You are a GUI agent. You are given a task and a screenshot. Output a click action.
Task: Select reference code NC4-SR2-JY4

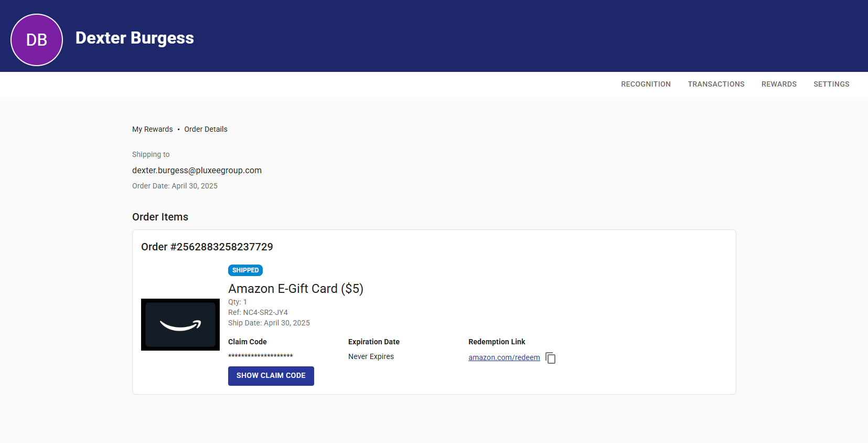[265, 312]
